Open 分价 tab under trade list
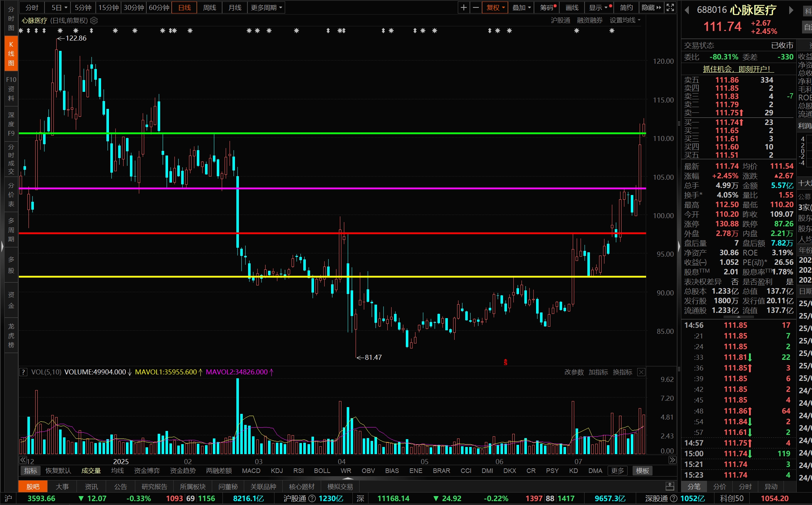Image resolution: width=812 pixels, height=505 pixels. (719, 486)
